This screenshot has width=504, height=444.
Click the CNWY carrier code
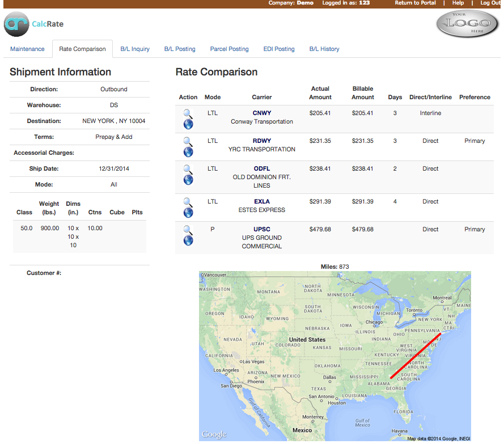(x=262, y=113)
